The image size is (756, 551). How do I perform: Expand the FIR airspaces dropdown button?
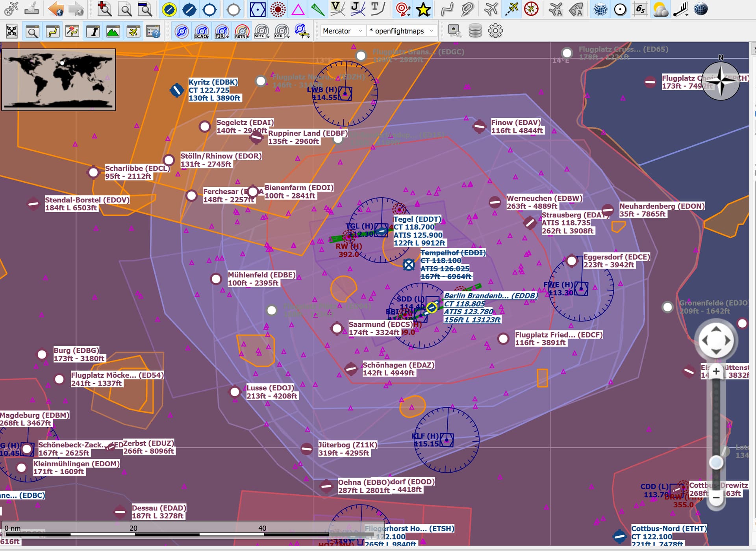tap(222, 31)
